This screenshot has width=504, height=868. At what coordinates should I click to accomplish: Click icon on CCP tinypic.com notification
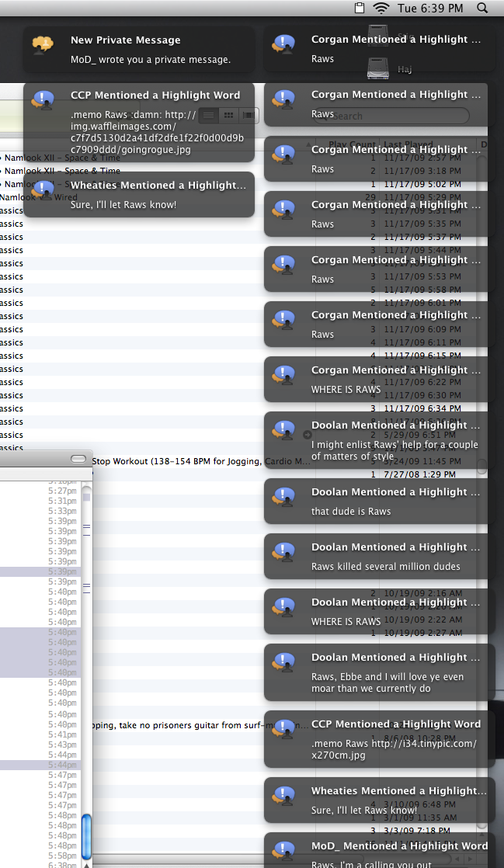[x=283, y=729]
